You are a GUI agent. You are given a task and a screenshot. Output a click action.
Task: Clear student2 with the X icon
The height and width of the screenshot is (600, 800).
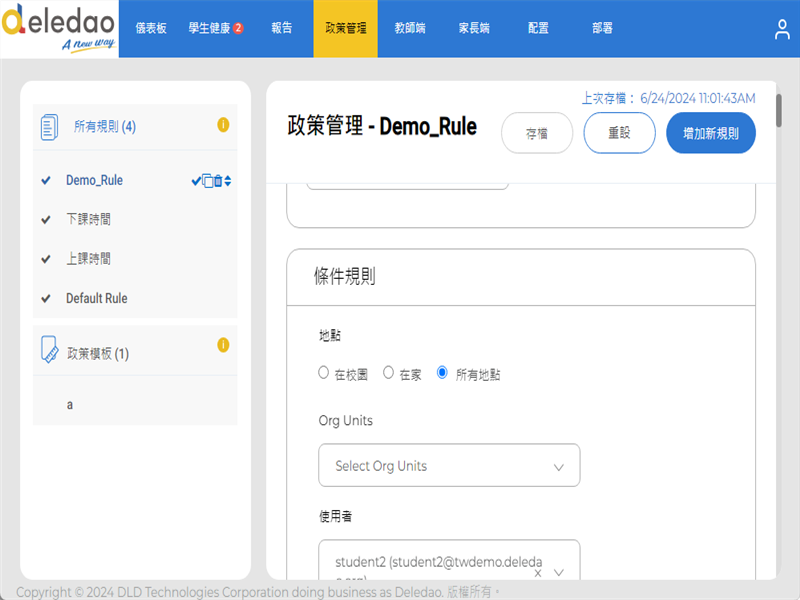point(538,573)
